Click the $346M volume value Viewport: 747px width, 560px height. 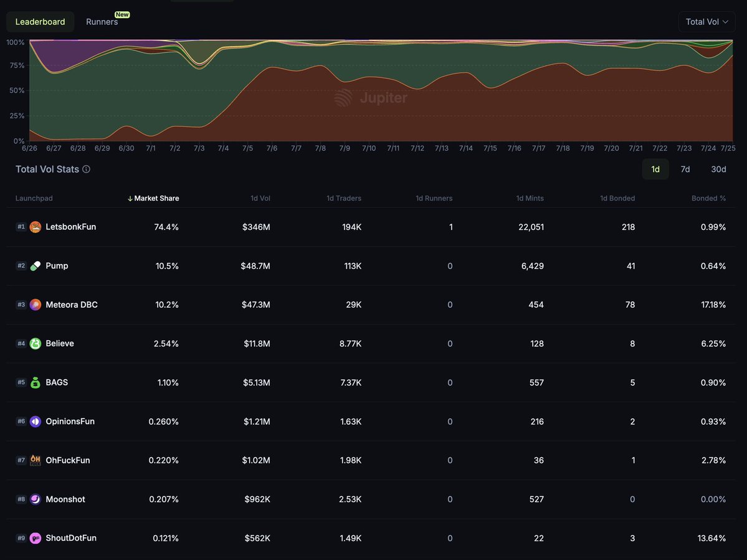(x=256, y=227)
